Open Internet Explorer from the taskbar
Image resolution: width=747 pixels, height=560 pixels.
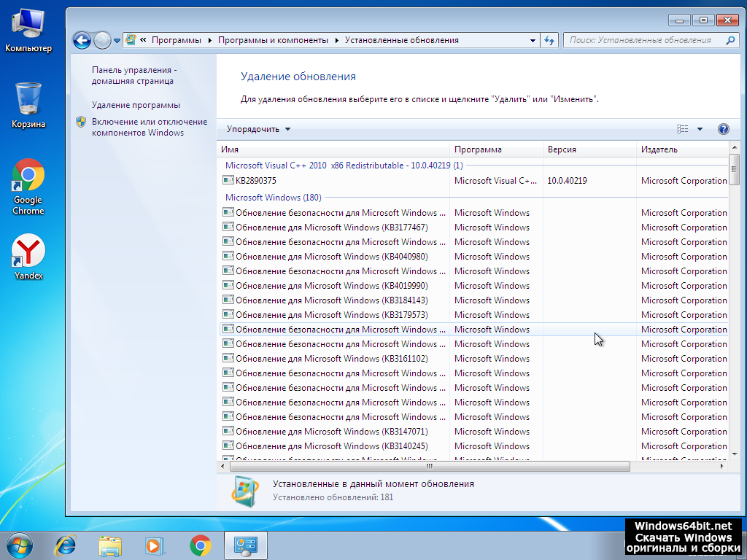(66, 545)
